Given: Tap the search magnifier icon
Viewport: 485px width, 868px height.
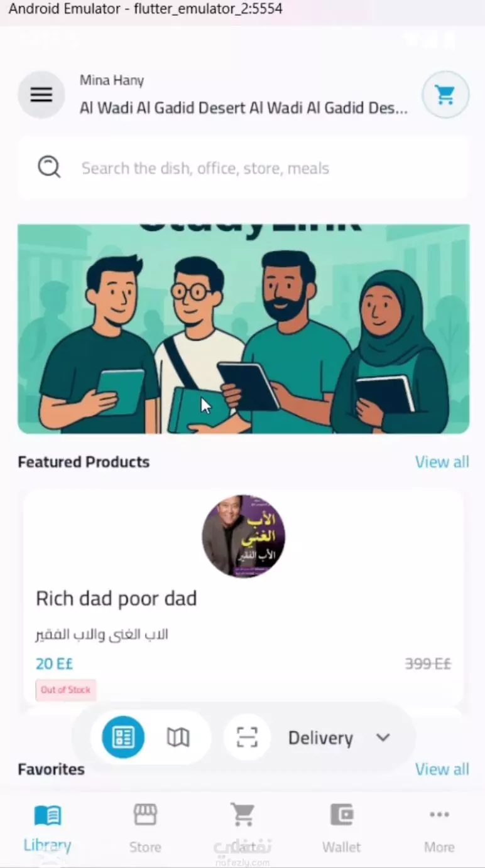Looking at the screenshot, I should 49,168.
